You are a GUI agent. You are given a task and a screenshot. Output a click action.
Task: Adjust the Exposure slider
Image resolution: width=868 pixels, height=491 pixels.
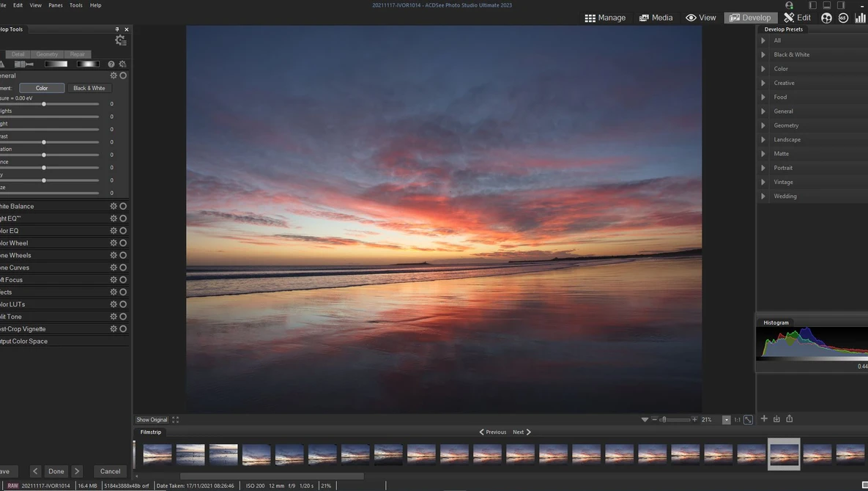pos(44,104)
